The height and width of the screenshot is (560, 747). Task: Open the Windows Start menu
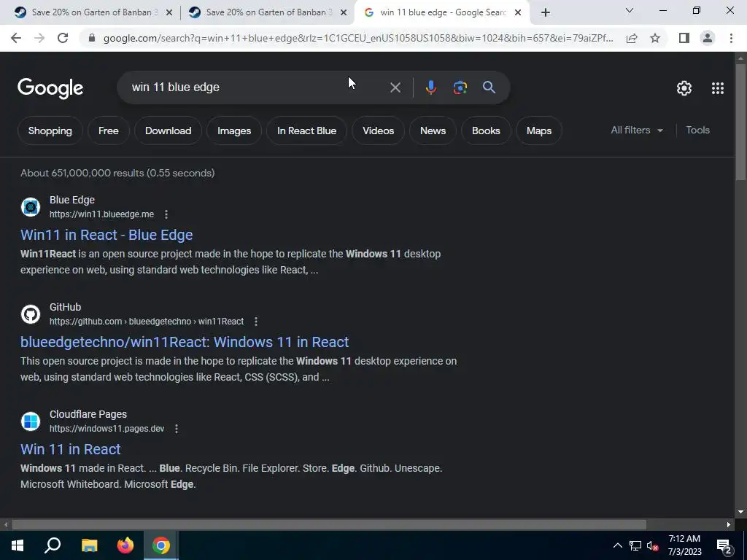(x=18, y=545)
